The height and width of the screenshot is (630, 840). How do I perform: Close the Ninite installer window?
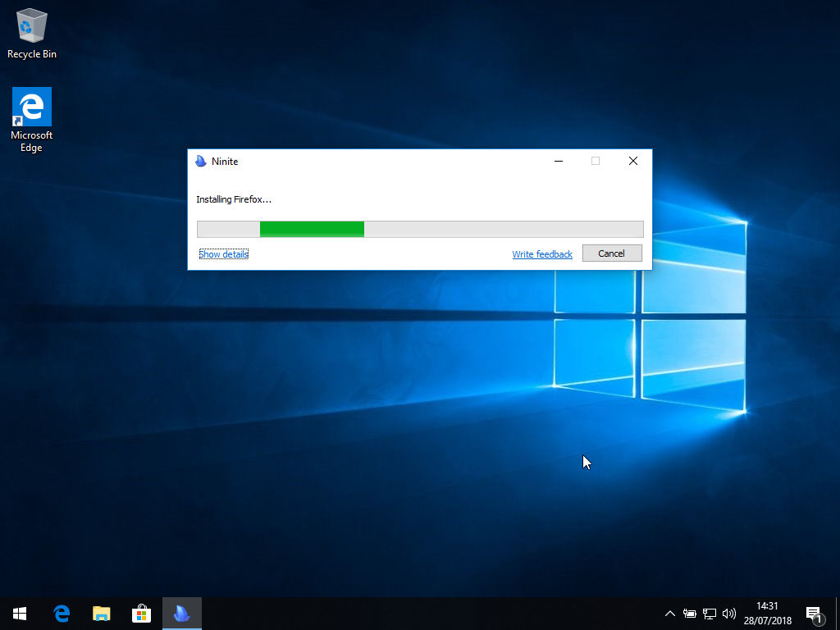pos(632,162)
